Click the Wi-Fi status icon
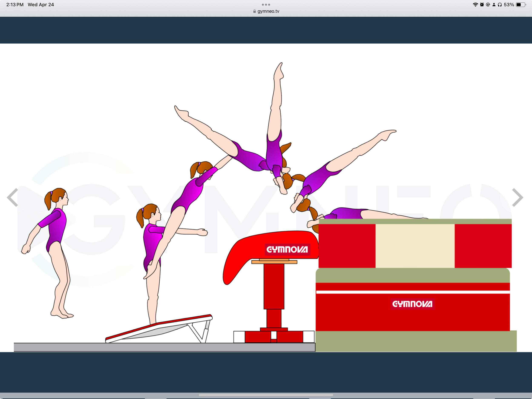 [476, 4]
